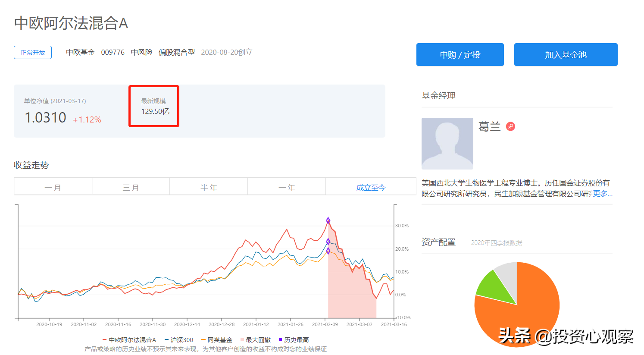Toggle 最大回撤 legend entry

[x=256, y=340]
